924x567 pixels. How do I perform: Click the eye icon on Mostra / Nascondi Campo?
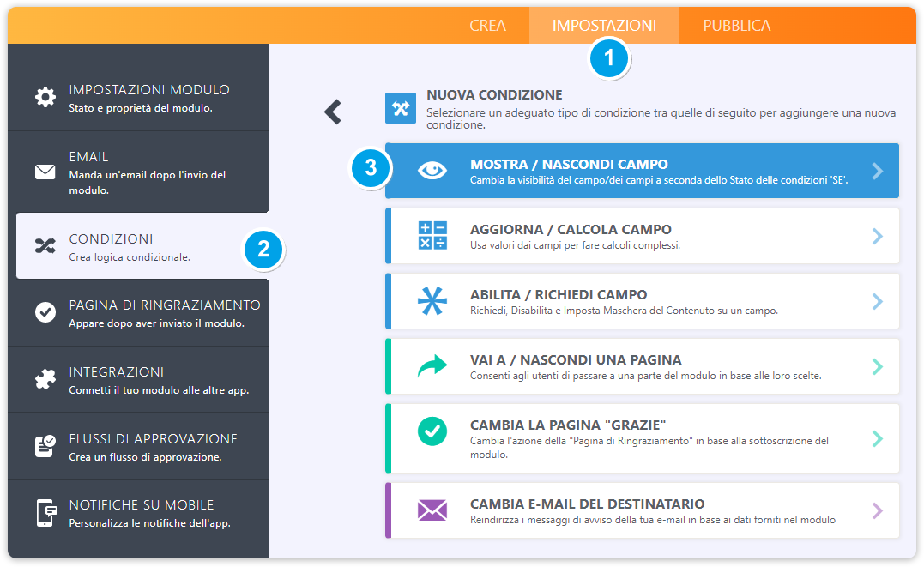(432, 171)
